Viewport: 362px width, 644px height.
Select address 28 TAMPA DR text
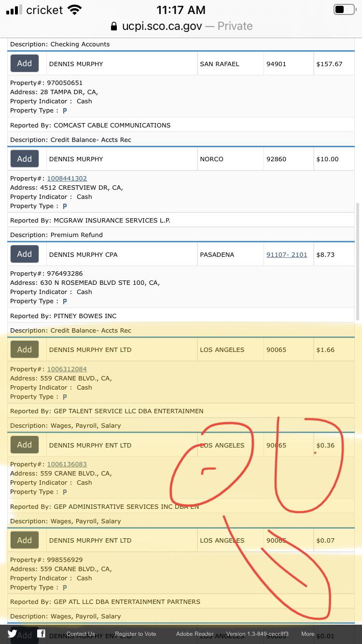pyautogui.click(x=54, y=92)
